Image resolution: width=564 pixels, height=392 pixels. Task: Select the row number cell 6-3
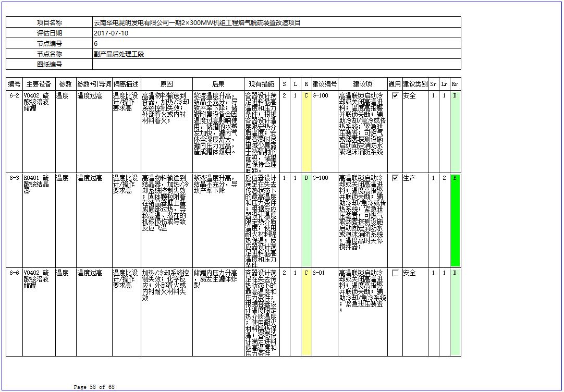coord(15,220)
